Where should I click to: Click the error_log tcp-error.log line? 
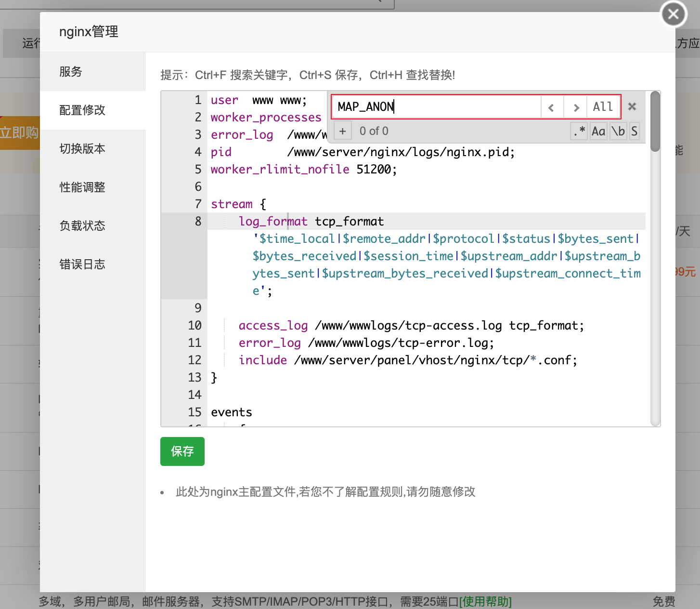pyautogui.click(x=366, y=343)
